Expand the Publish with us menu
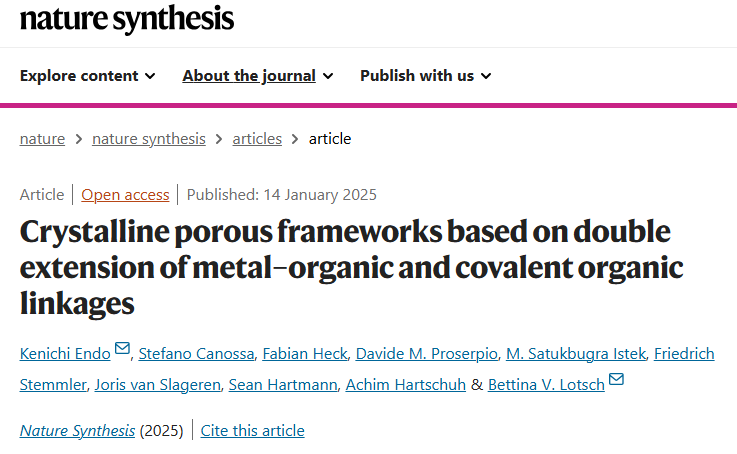737x454 pixels. 426,76
